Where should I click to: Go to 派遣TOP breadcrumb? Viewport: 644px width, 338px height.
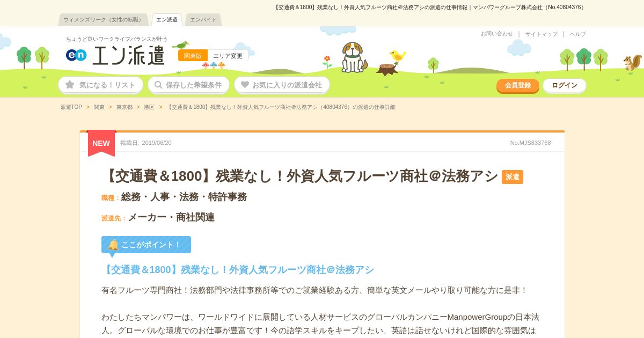click(x=71, y=107)
